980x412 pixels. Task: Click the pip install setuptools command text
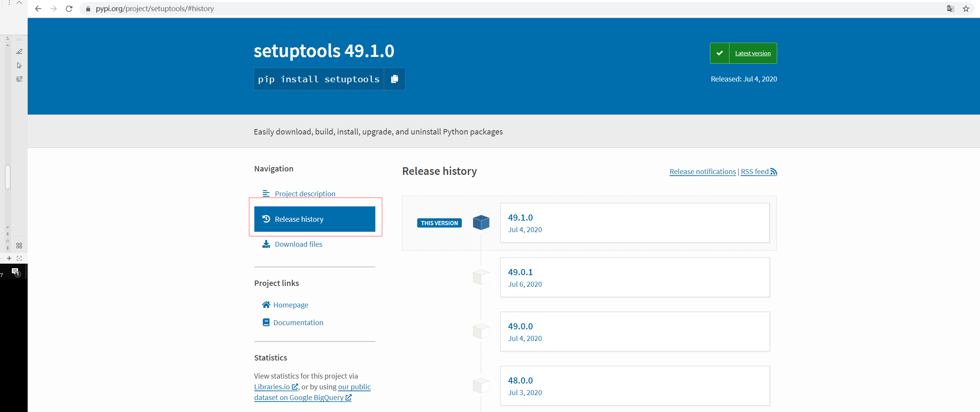pos(319,79)
